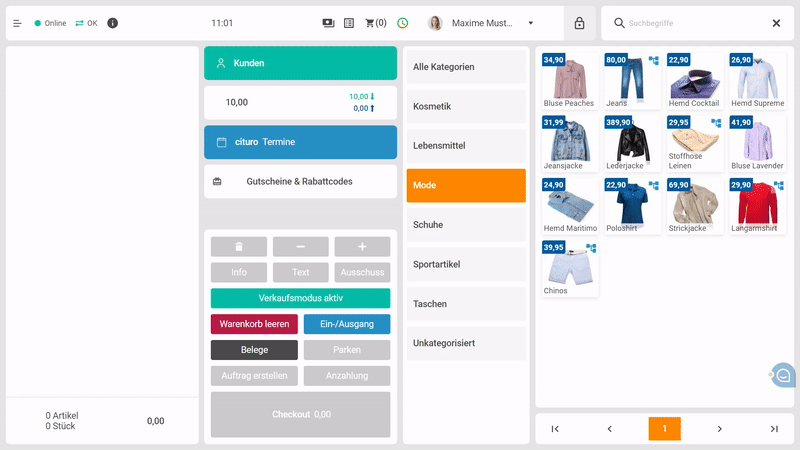Add the Lederjacke product thumbnail to cart
Screen dimensions: 800x450
(630, 142)
